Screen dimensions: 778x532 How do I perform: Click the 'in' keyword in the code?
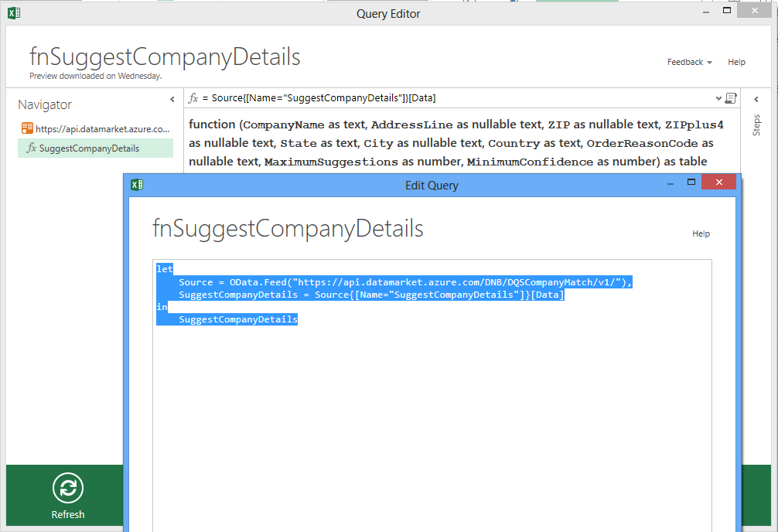coord(162,307)
